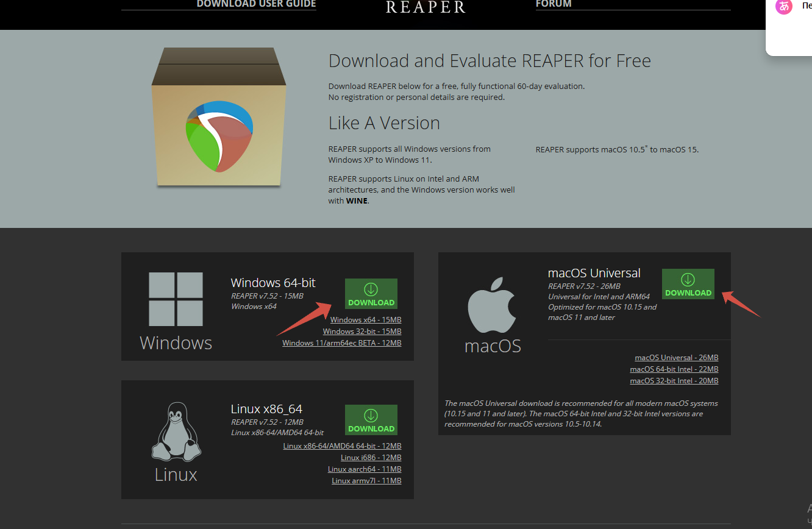This screenshot has height=529, width=812.
Task: Open the Linux aarch64 - 11MB link
Action: click(365, 469)
